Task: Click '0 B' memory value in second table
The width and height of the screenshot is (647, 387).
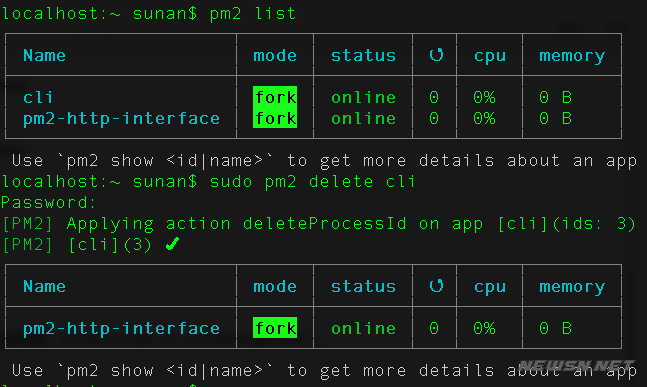Action: click(555, 328)
